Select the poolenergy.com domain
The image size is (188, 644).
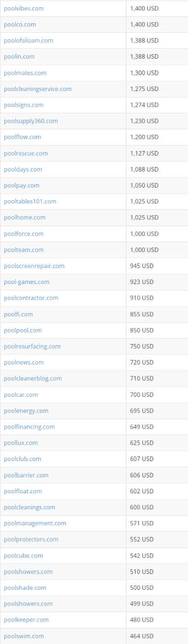26,411
